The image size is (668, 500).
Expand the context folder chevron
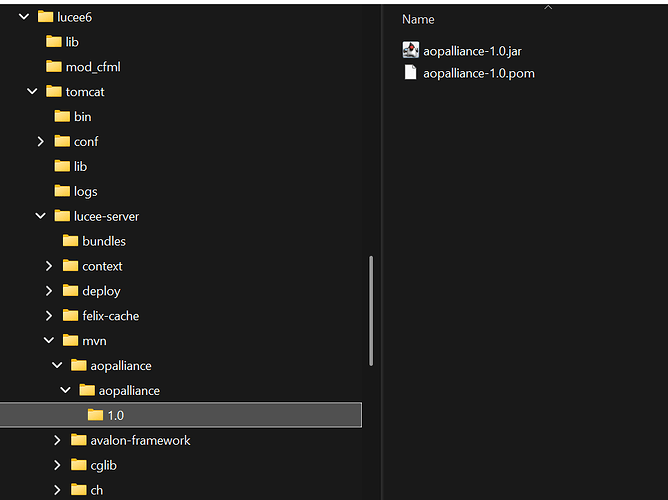pyautogui.click(x=49, y=266)
